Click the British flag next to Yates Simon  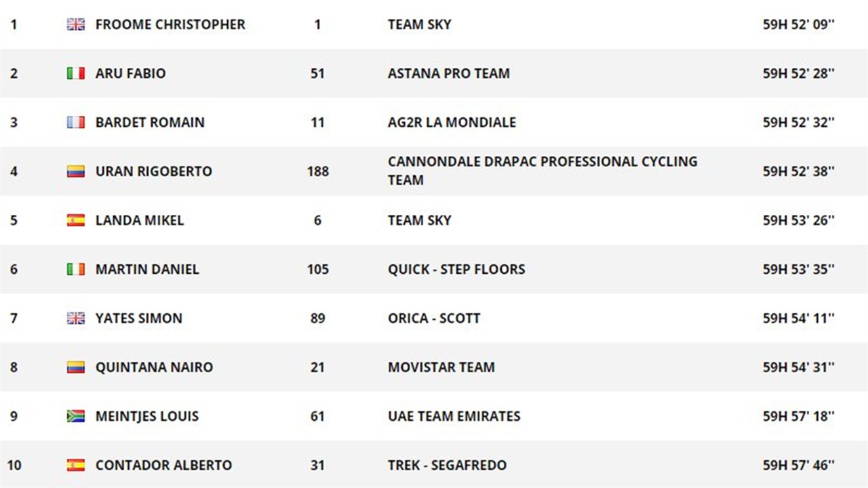76,318
